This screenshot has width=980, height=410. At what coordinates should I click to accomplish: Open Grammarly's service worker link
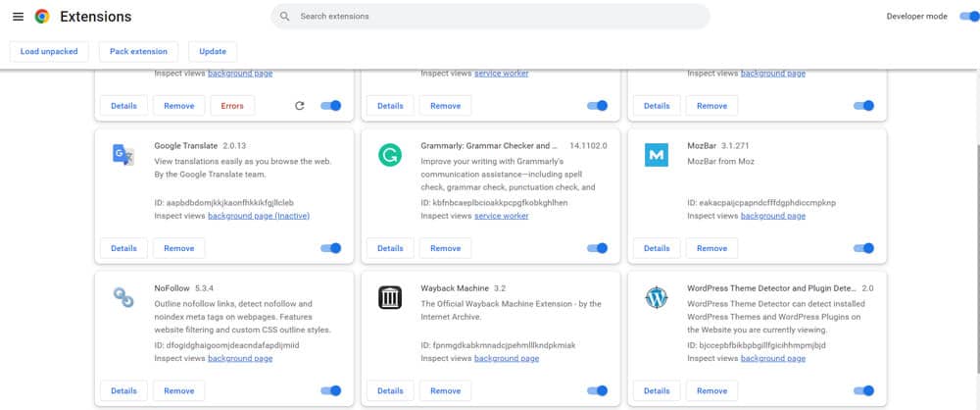(x=501, y=216)
